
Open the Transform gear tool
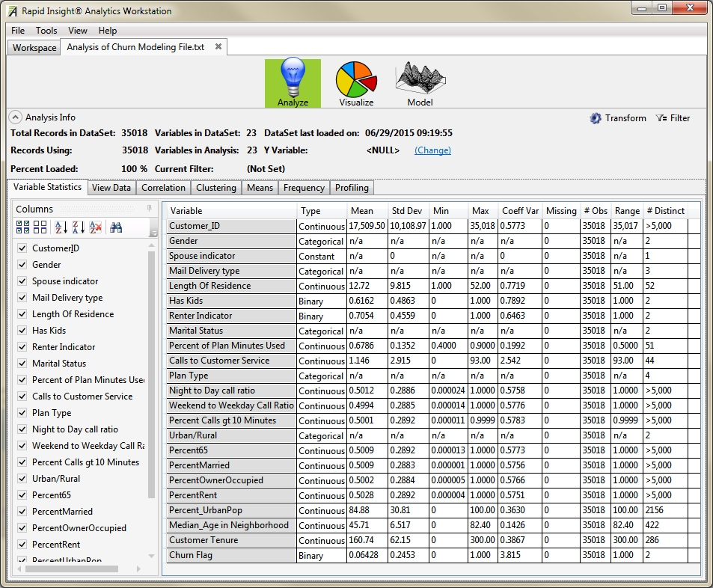pyautogui.click(x=617, y=118)
